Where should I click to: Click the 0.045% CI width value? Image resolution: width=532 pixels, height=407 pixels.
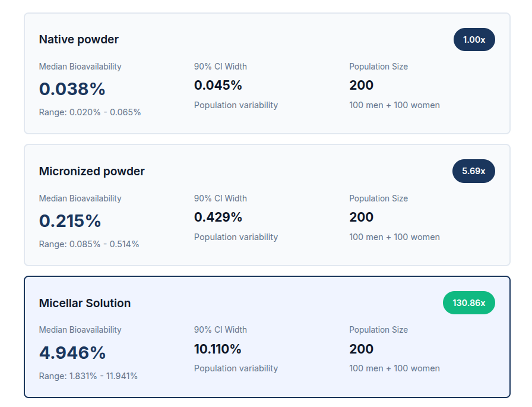pos(218,86)
